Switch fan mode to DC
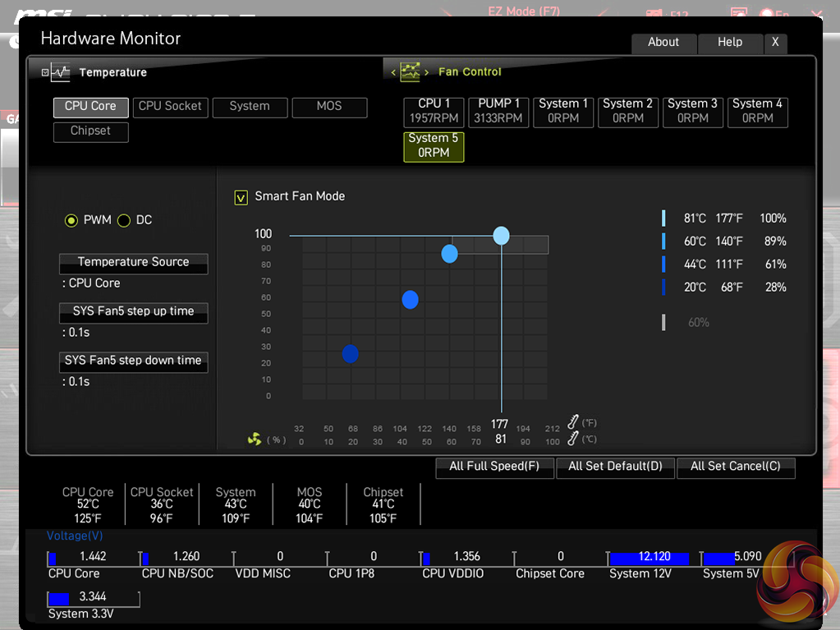The image size is (840, 630). tap(124, 220)
